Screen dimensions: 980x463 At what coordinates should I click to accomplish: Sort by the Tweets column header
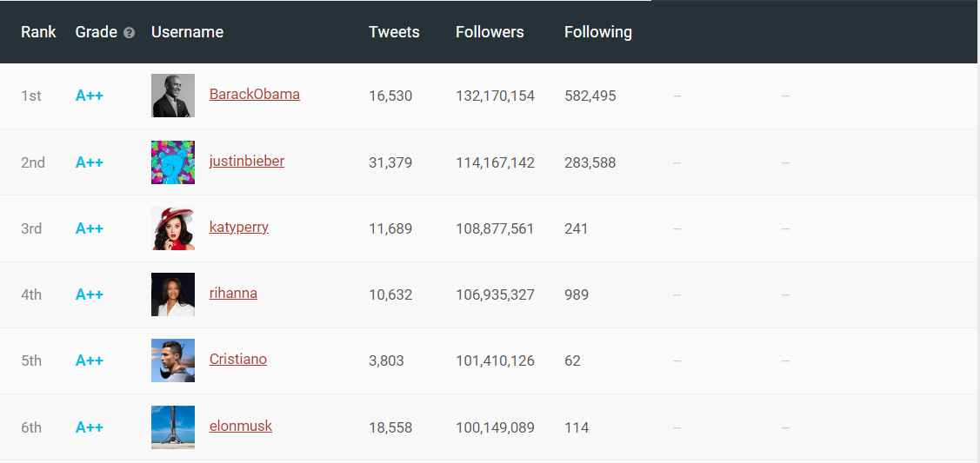(x=394, y=32)
